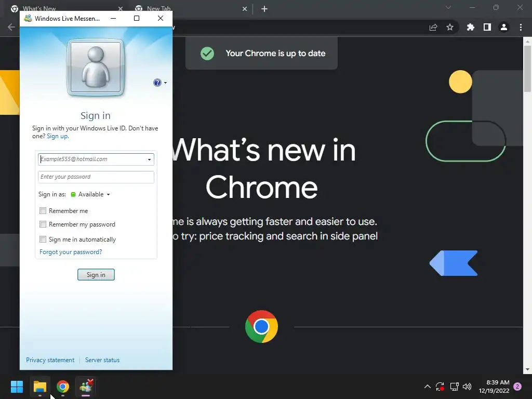Show hidden tray icons chevron
This screenshot has height=399, width=532.
[x=428, y=387]
